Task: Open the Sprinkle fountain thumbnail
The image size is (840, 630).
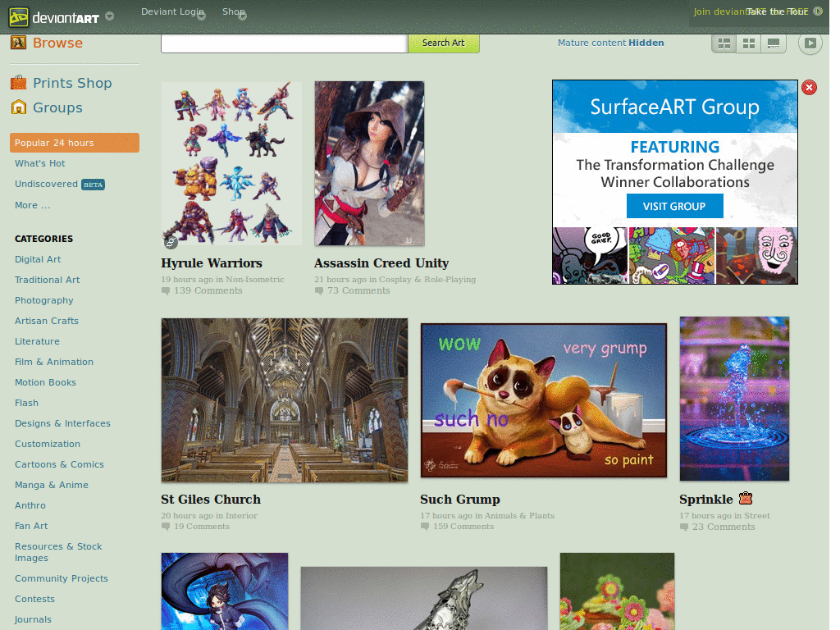Action: coord(734,399)
